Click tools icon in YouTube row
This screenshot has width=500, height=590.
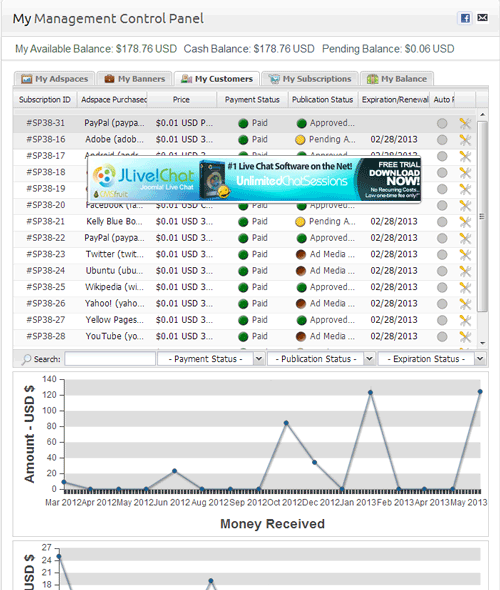[x=465, y=336]
